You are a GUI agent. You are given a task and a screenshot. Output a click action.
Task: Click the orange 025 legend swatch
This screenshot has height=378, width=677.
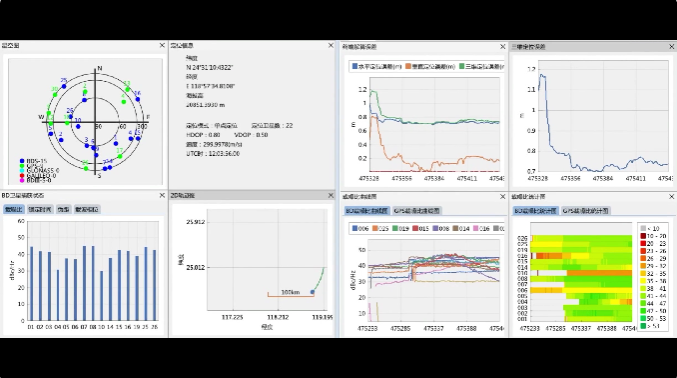(375, 229)
